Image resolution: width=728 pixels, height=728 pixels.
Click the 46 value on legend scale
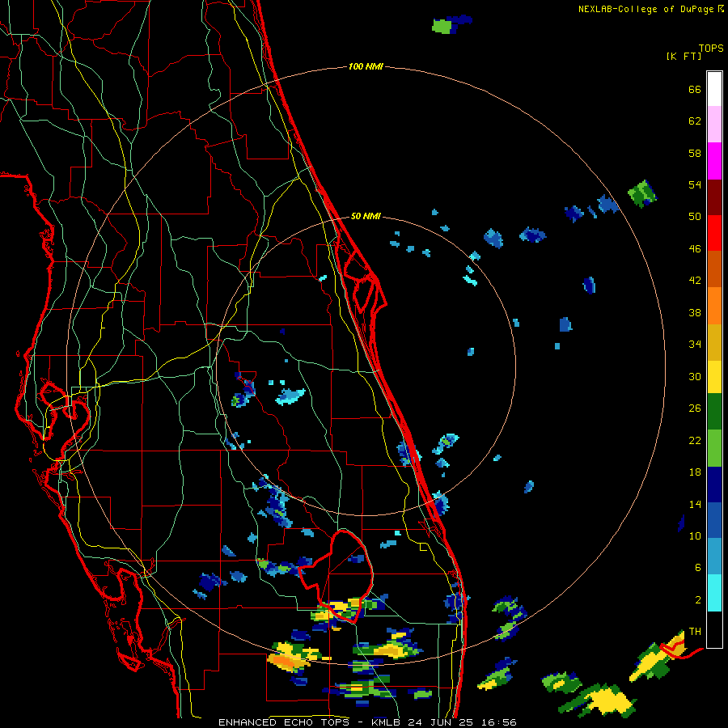coord(695,249)
